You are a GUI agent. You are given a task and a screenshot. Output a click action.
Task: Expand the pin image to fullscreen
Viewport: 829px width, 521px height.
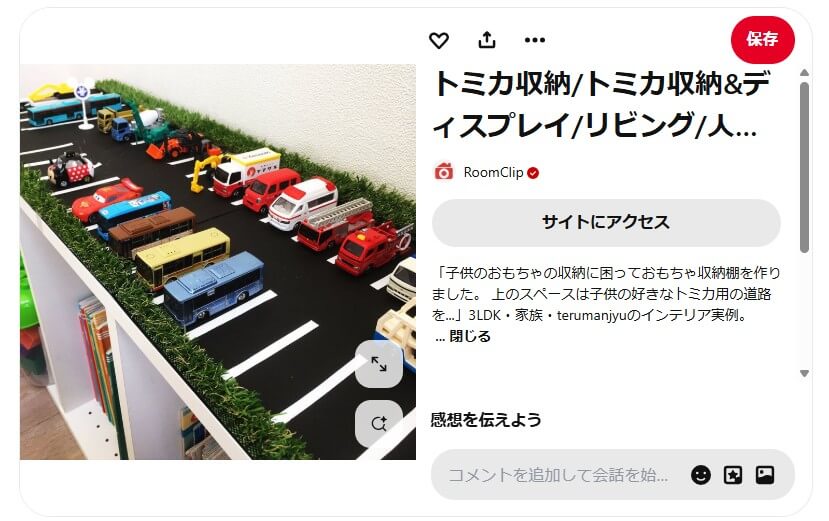[x=379, y=364]
